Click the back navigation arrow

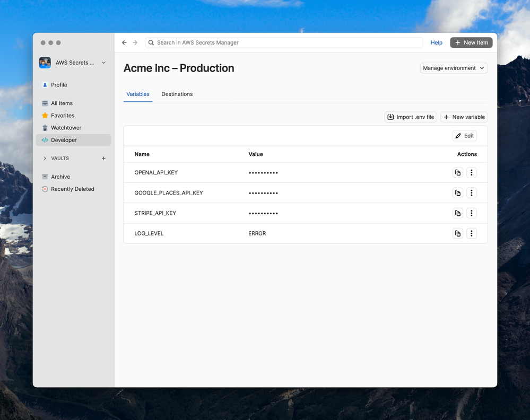pyautogui.click(x=124, y=42)
